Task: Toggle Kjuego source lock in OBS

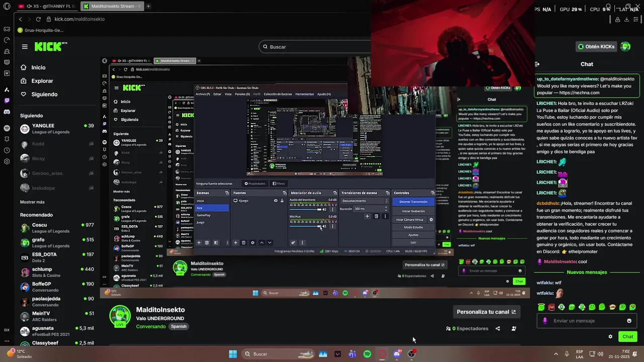Action: pos(282,201)
